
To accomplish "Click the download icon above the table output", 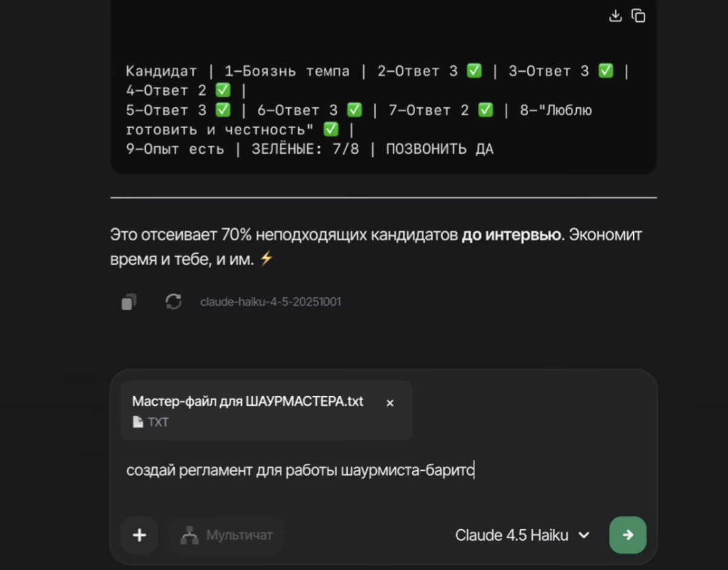I will coord(615,16).
